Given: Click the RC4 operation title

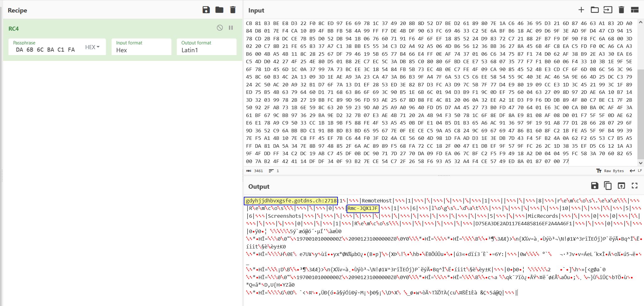Looking at the screenshot, I should tap(13, 28).
